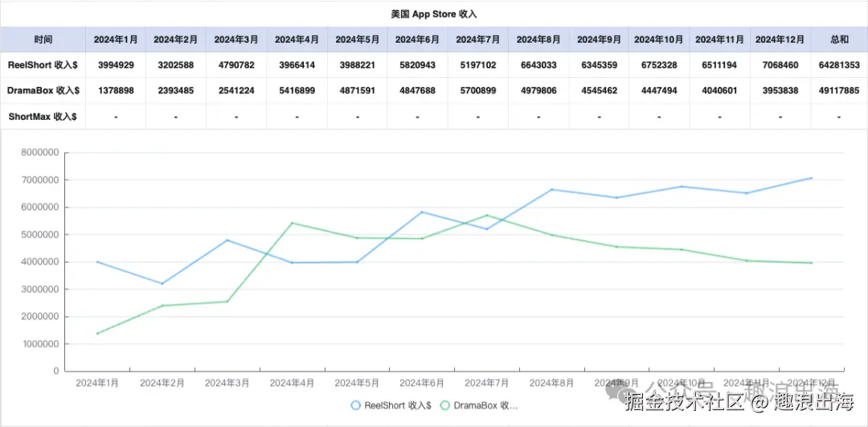Click the cell with value 5700899
Image resolution: width=868 pixels, height=427 pixels.
477,91
